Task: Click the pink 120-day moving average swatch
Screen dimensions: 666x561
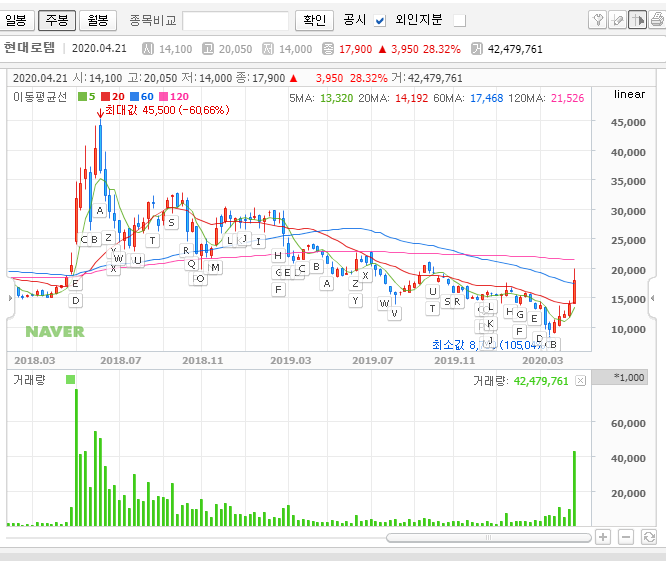Action: click(164, 97)
